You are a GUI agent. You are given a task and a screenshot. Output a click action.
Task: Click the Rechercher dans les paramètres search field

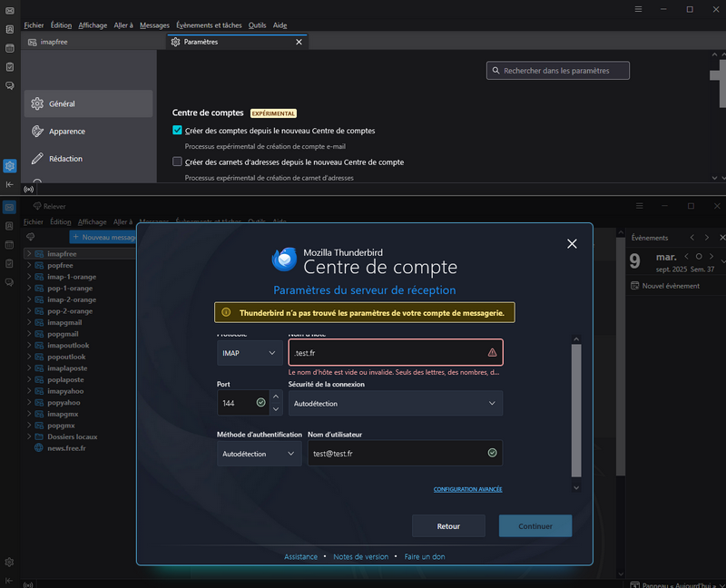point(558,70)
